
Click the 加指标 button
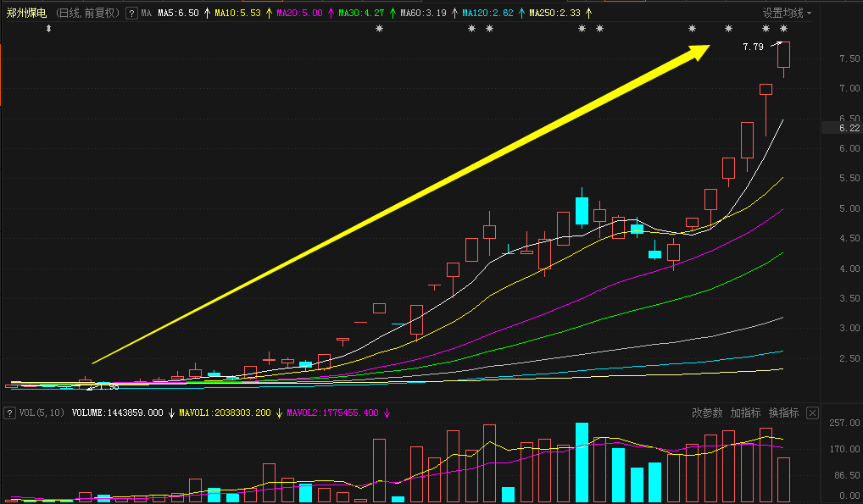tap(745, 413)
